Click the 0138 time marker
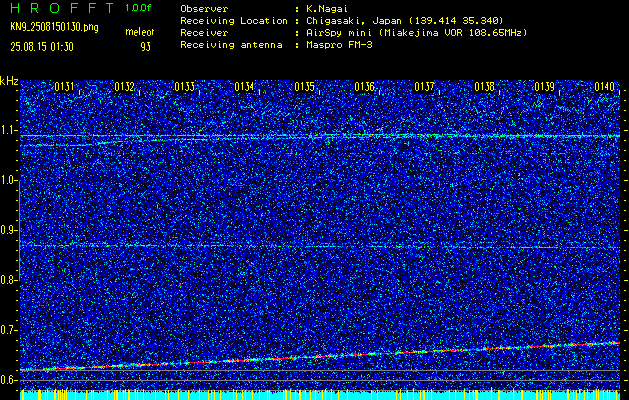 [x=484, y=87]
